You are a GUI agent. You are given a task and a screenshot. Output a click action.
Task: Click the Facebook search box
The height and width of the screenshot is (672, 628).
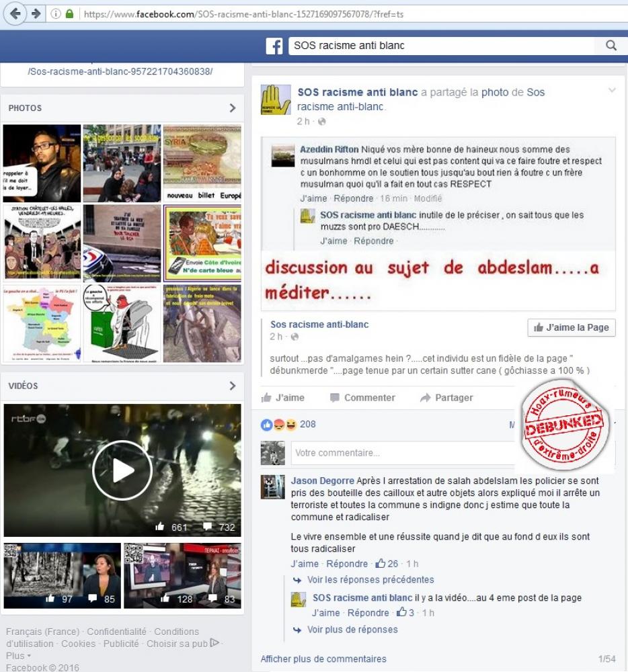tap(441, 46)
